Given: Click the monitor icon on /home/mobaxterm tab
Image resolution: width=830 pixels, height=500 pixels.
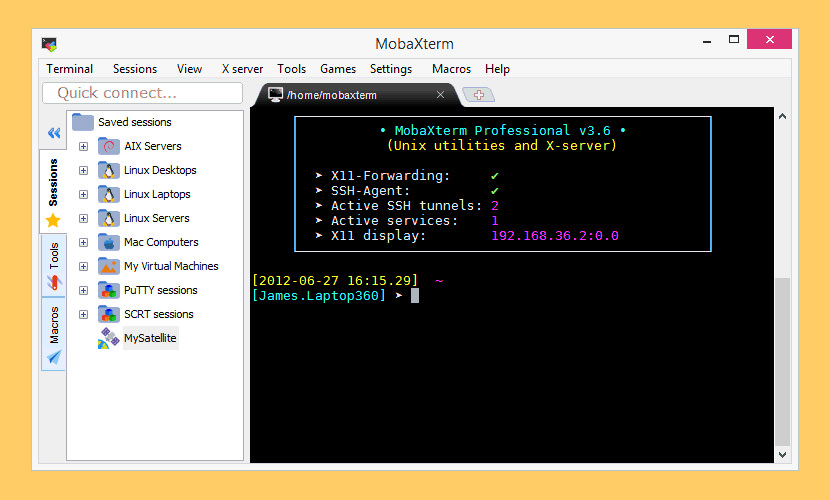Looking at the screenshot, I should point(275,95).
